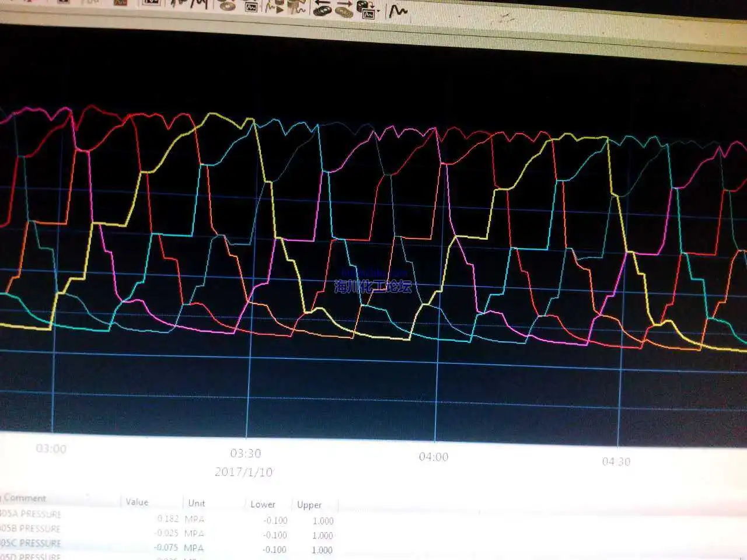This screenshot has width=747, height=560.
Task: Click upper limit 1.000 of 05A row
Action: click(323, 521)
